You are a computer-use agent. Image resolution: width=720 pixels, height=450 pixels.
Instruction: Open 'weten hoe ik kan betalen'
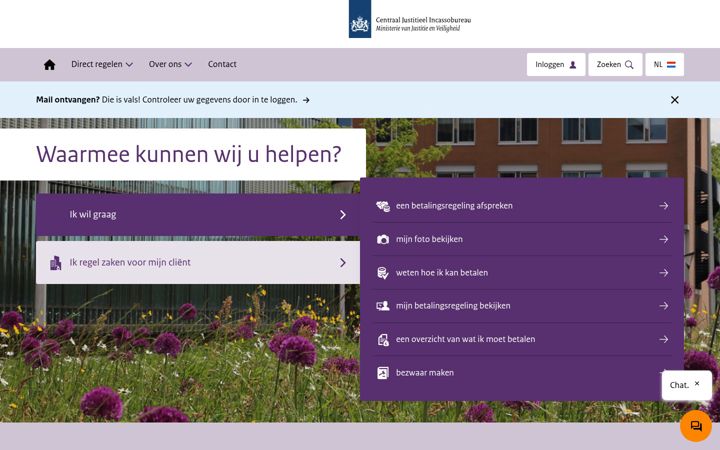522,273
